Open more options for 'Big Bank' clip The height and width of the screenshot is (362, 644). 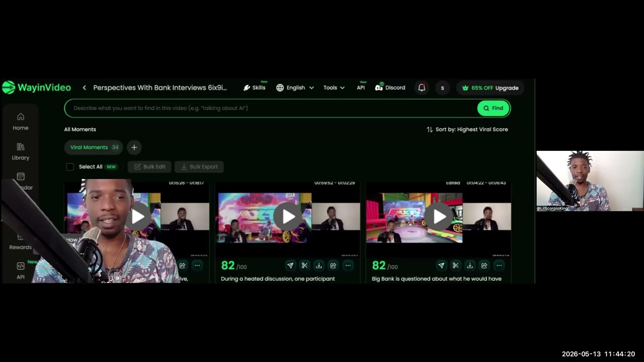pos(499,265)
